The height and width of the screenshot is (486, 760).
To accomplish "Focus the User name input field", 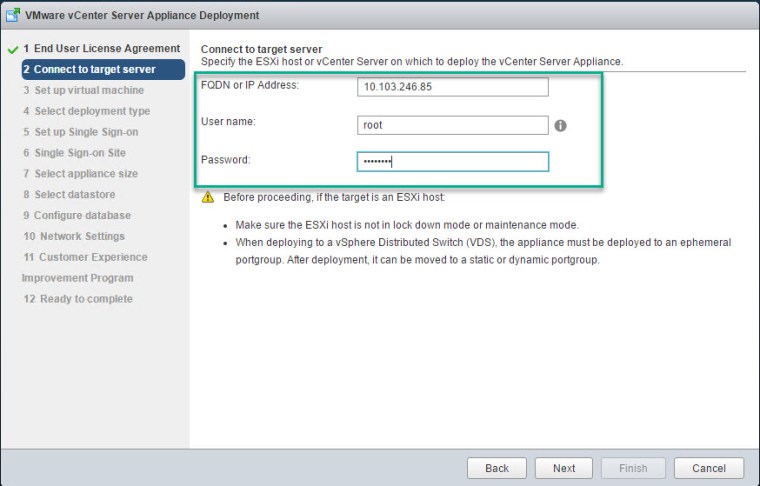I will click(453, 125).
